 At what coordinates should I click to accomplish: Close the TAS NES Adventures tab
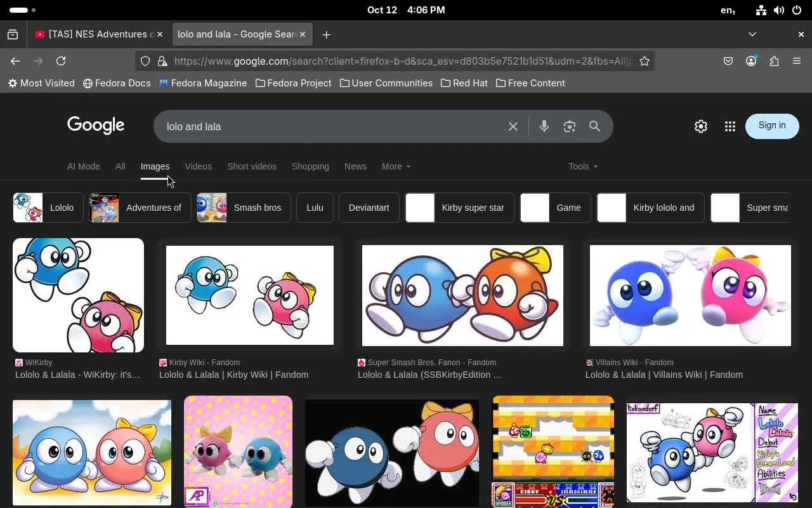pyautogui.click(x=159, y=34)
